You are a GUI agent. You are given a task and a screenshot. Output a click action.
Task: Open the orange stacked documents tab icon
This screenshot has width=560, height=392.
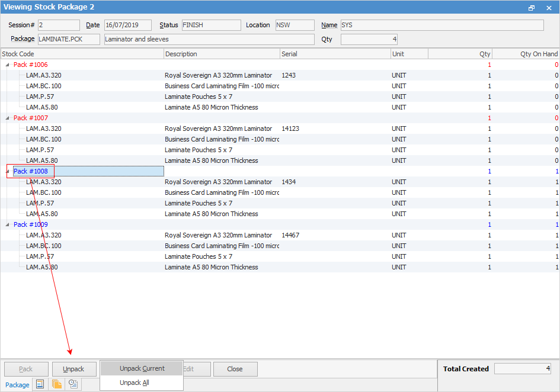[57, 384]
